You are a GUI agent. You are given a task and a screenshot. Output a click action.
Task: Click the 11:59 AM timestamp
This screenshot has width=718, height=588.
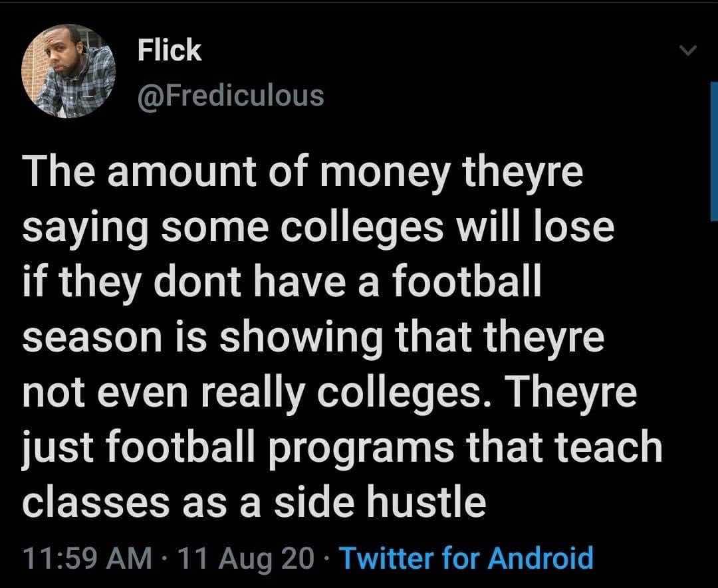pyautogui.click(x=86, y=557)
